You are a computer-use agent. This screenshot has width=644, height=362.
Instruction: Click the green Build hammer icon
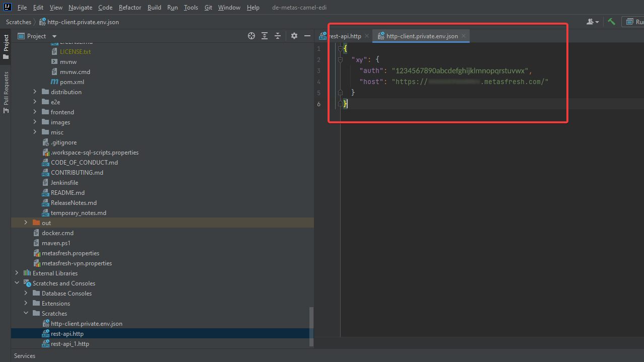[611, 22]
